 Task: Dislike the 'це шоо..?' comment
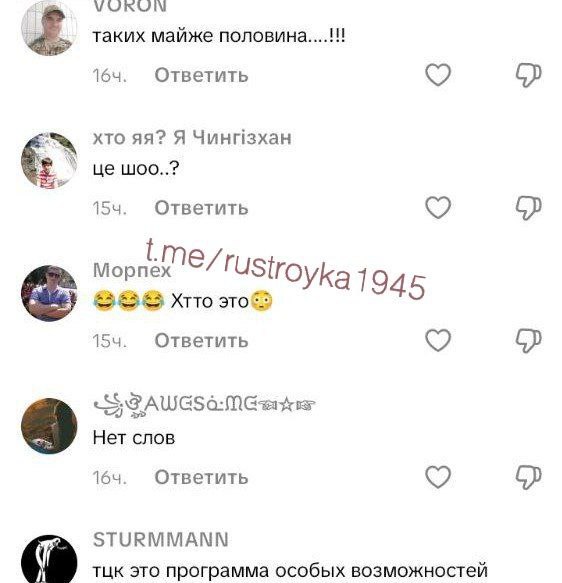528,208
